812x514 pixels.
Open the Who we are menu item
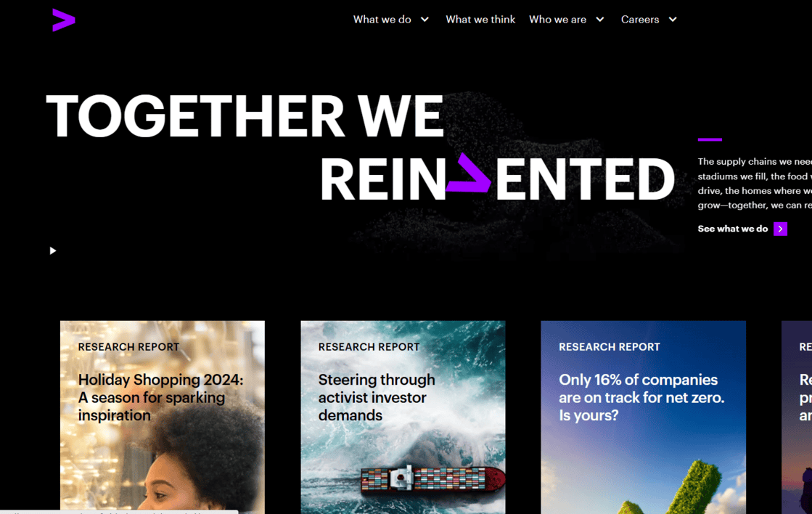pyautogui.click(x=558, y=20)
